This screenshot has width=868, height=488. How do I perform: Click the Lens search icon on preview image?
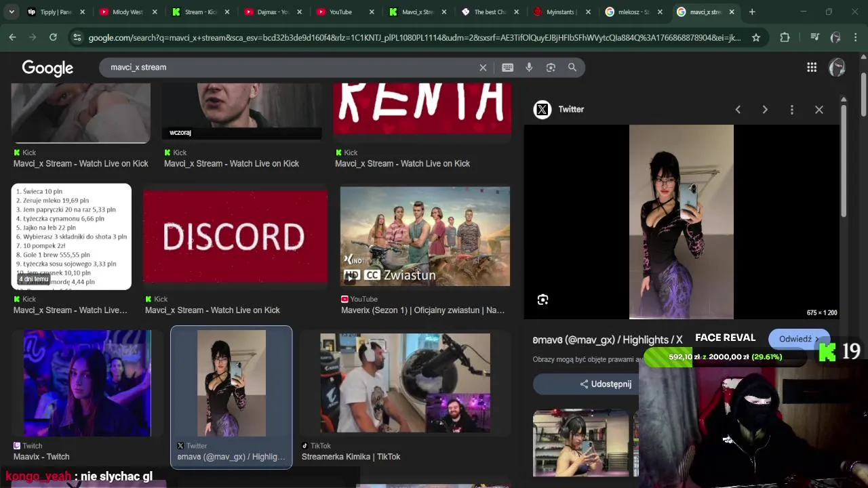pos(542,300)
